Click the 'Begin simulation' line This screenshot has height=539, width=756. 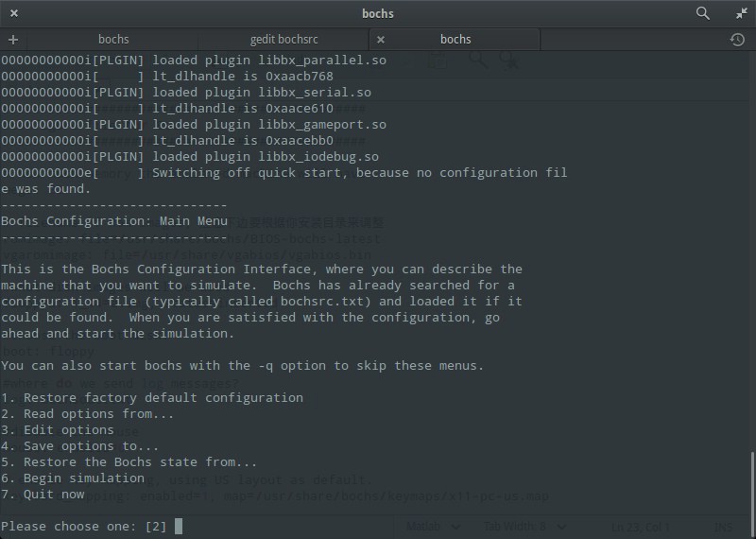[73, 478]
